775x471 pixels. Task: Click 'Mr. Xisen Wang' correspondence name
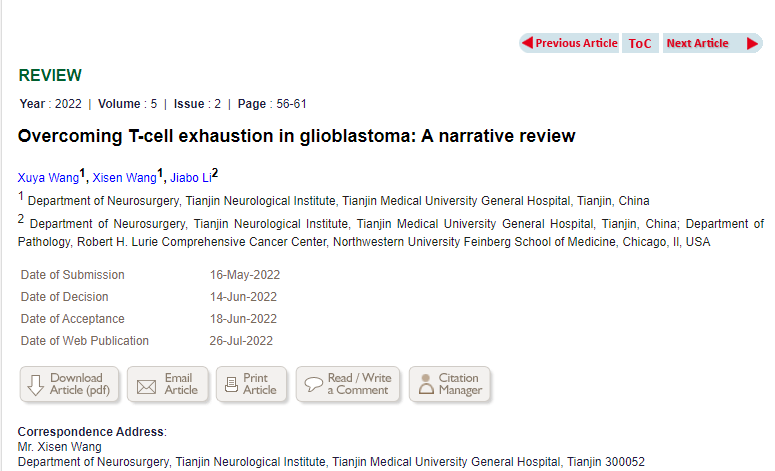tap(60, 447)
